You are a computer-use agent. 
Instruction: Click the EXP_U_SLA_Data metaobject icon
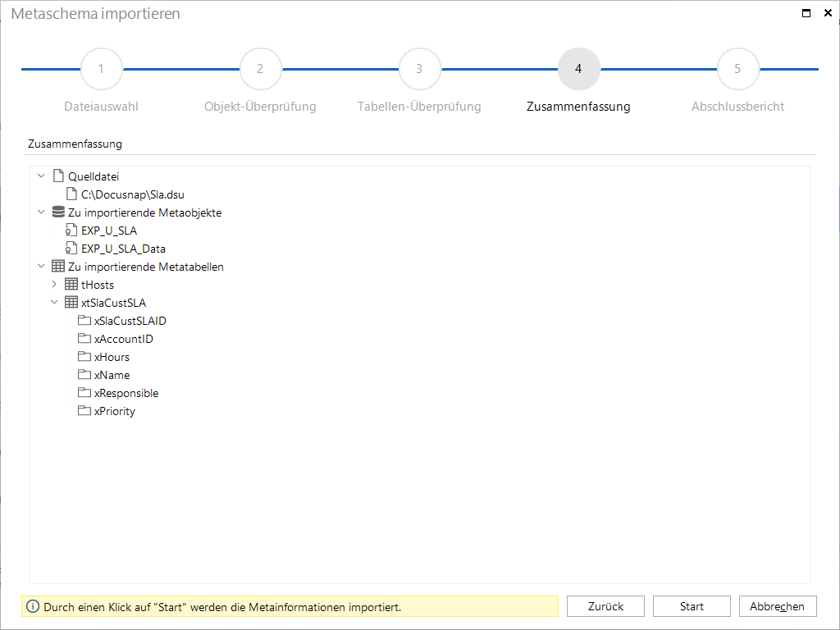71,249
